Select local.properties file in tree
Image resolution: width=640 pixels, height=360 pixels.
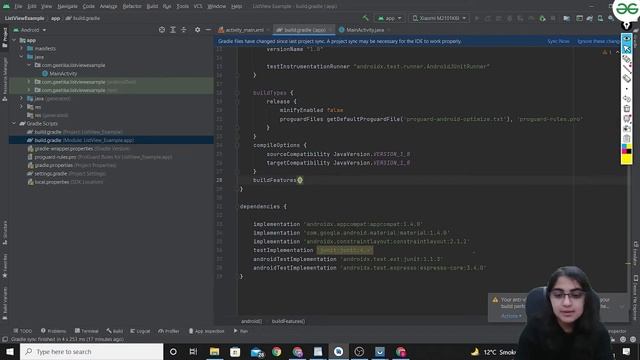coord(64,182)
